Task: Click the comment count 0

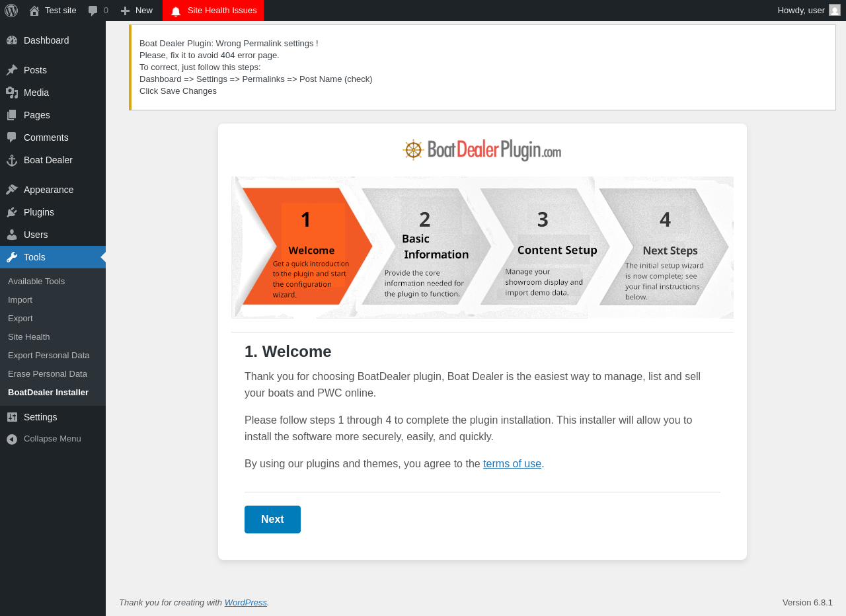Action: (106, 10)
